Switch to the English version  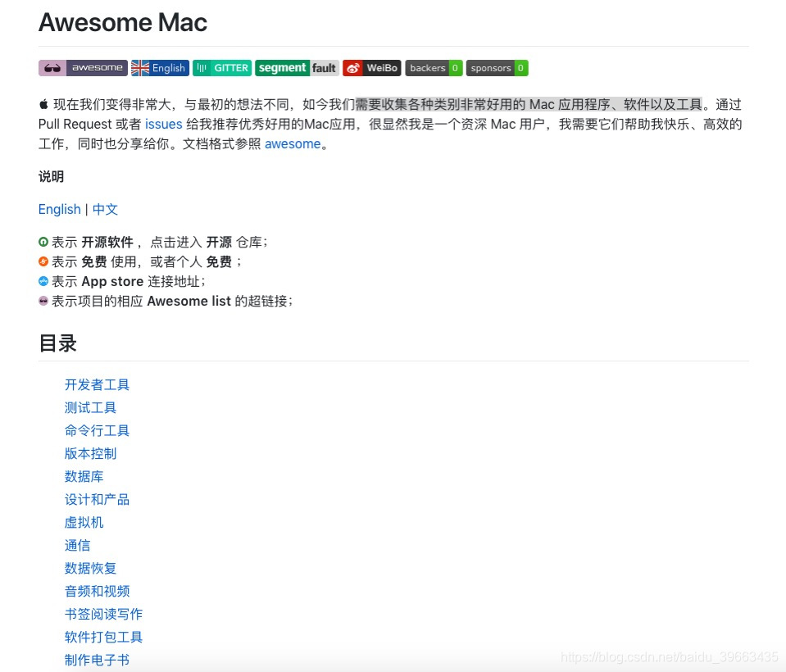coord(59,209)
